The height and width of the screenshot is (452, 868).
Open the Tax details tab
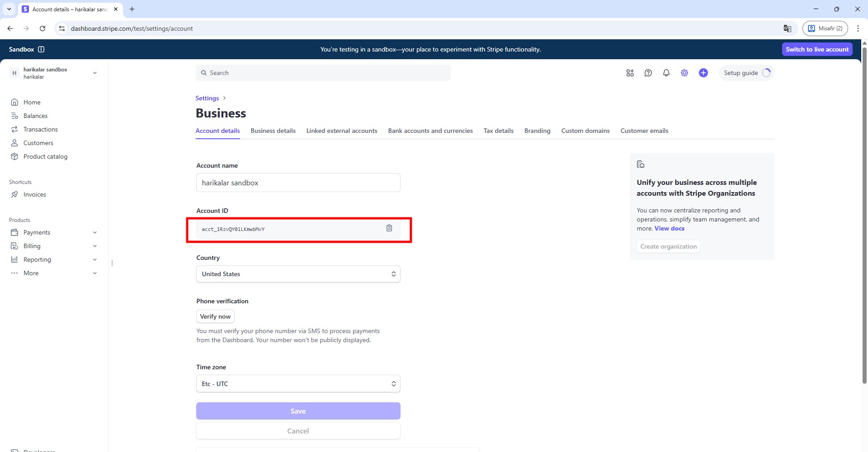tap(498, 131)
